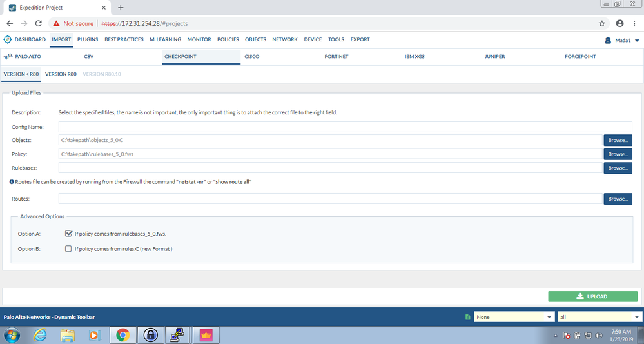Viewport: 644px width, 344px height.
Task: Launch Internet Explorer from taskbar
Action: coord(40,336)
